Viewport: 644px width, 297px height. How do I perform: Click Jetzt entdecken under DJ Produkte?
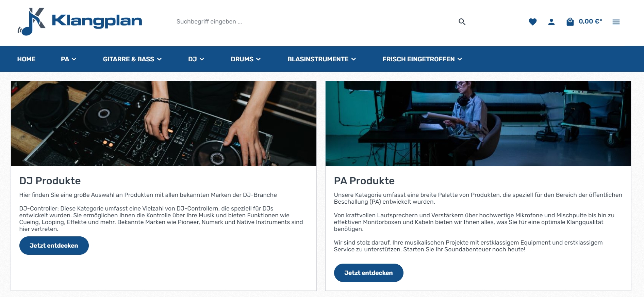tap(54, 246)
